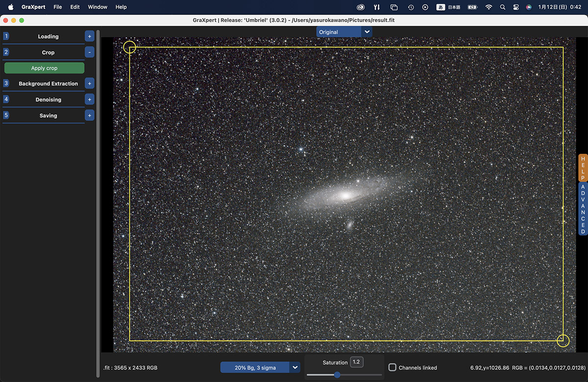Expand the Loading section with plus button
The image size is (588, 382).
coord(89,36)
